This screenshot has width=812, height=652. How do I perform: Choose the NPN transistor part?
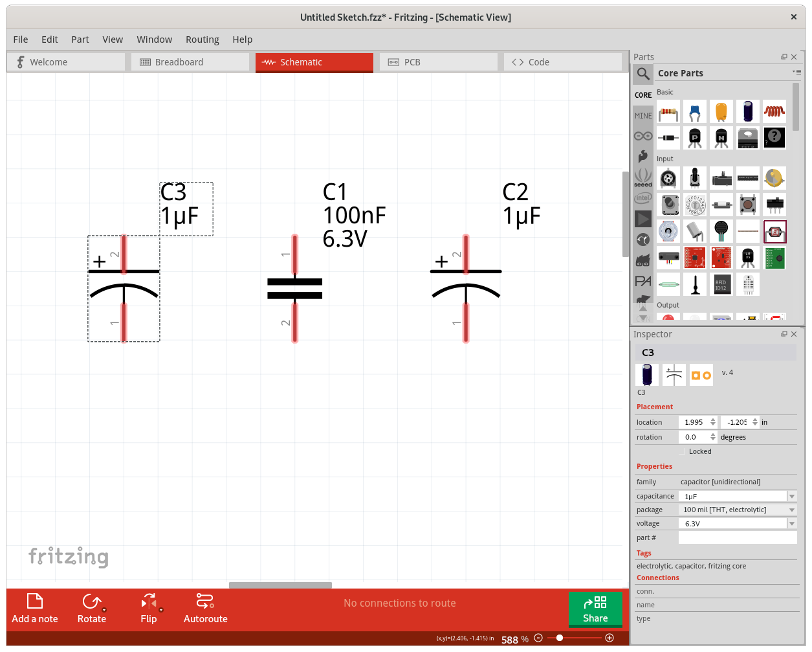(720, 137)
